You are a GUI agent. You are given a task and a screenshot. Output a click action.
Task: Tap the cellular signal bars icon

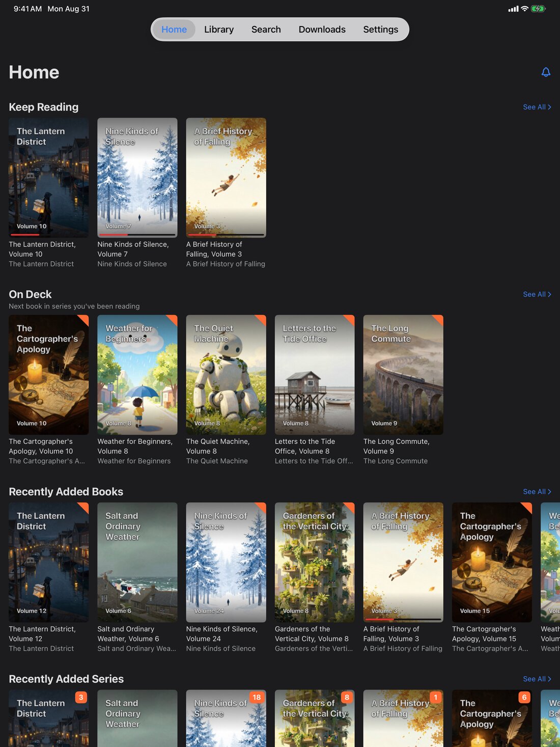click(513, 9)
